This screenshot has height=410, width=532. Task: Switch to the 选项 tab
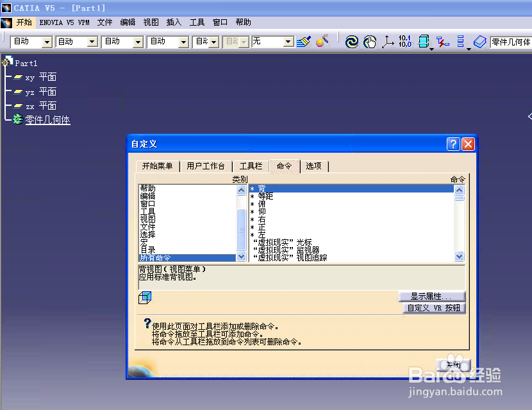[x=314, y=166]
